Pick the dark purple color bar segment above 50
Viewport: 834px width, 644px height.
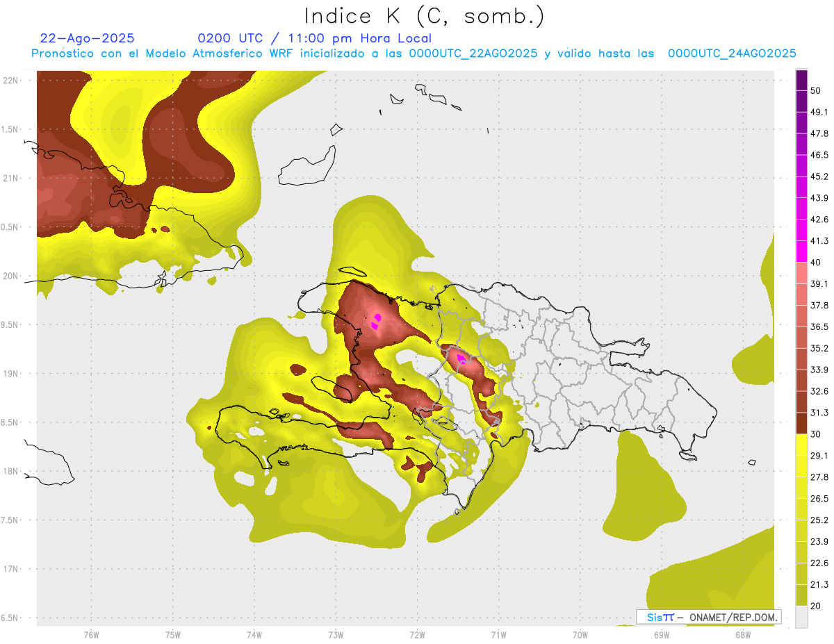tap(801, 81)
